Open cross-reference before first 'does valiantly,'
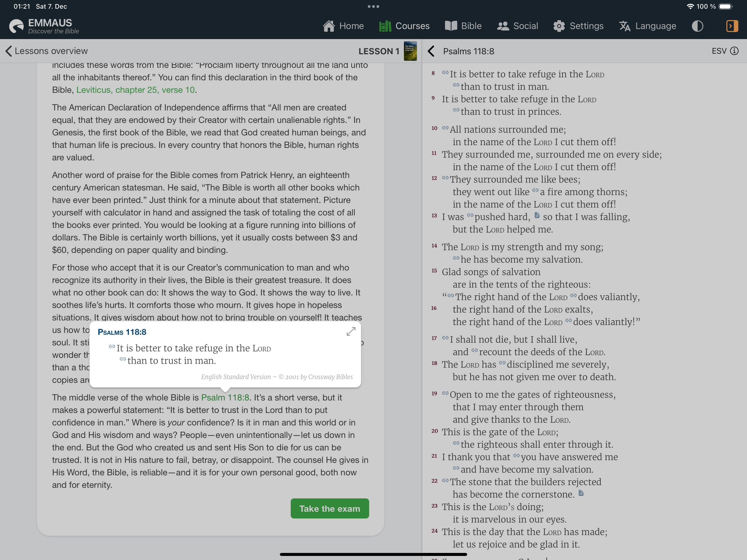 [574, 295]
